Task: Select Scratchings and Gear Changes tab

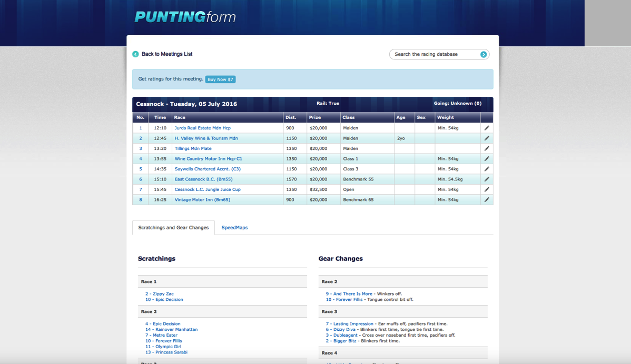Action: pyautogui.click(x=173, y=228)
